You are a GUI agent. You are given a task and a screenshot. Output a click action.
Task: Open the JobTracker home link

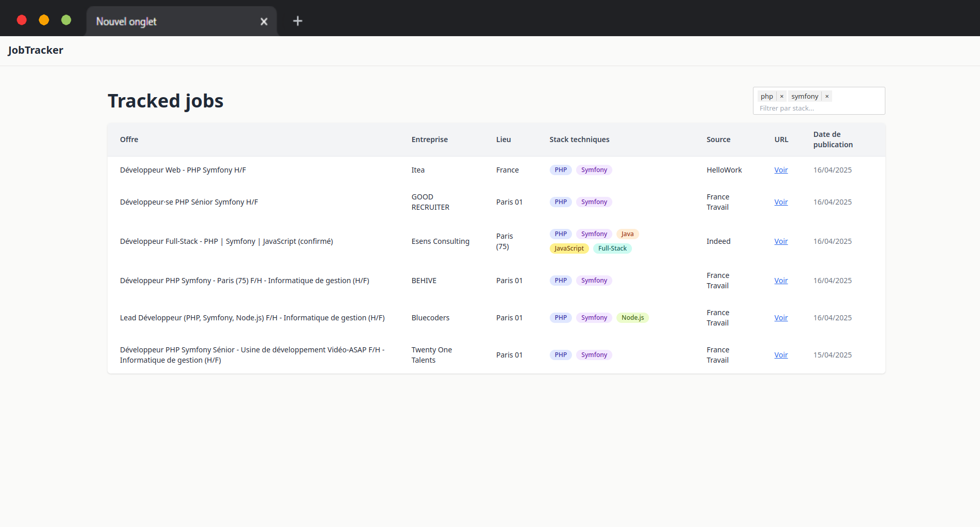tap(36, 50)
